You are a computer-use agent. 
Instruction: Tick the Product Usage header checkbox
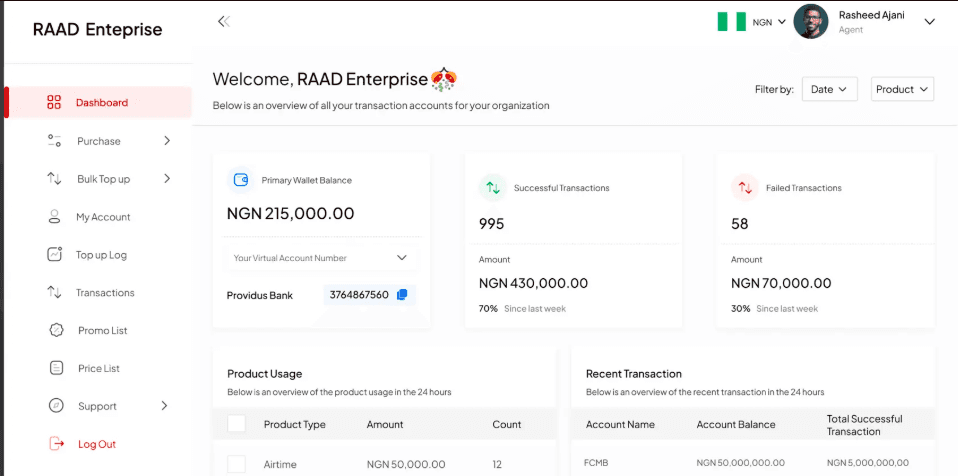point(236,423)
